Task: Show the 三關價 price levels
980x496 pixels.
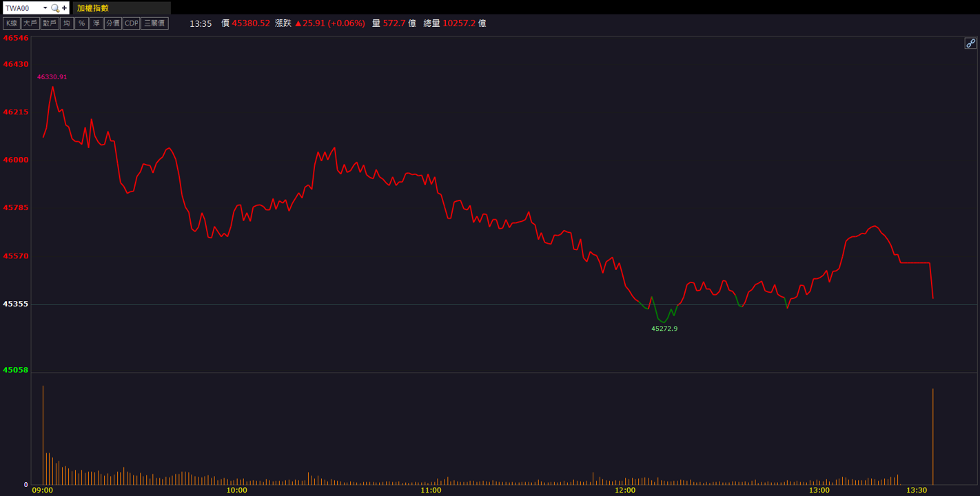Action: tap(154, 23)
